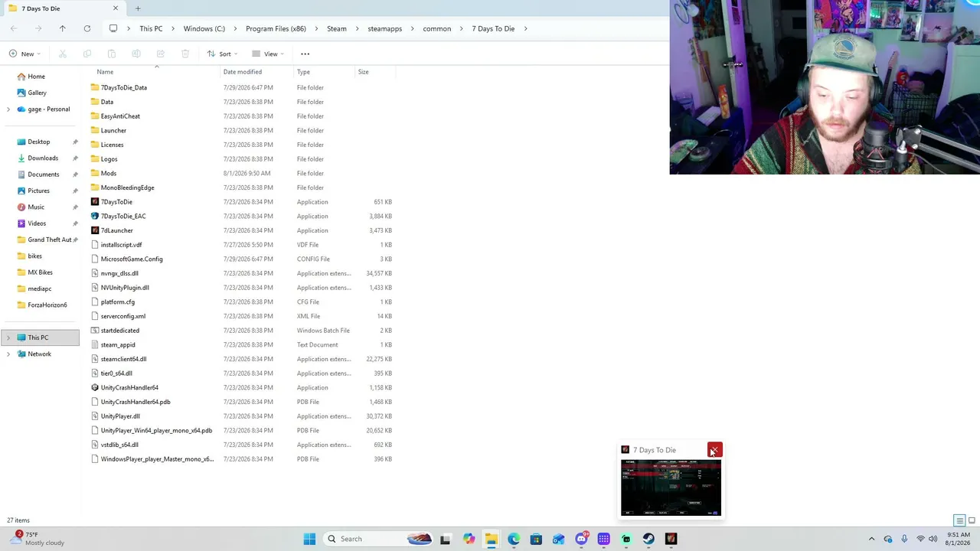Jump to This PC in the breadcrumb
Viewport: 980px width, 551px height.
(x=151, y=28)
